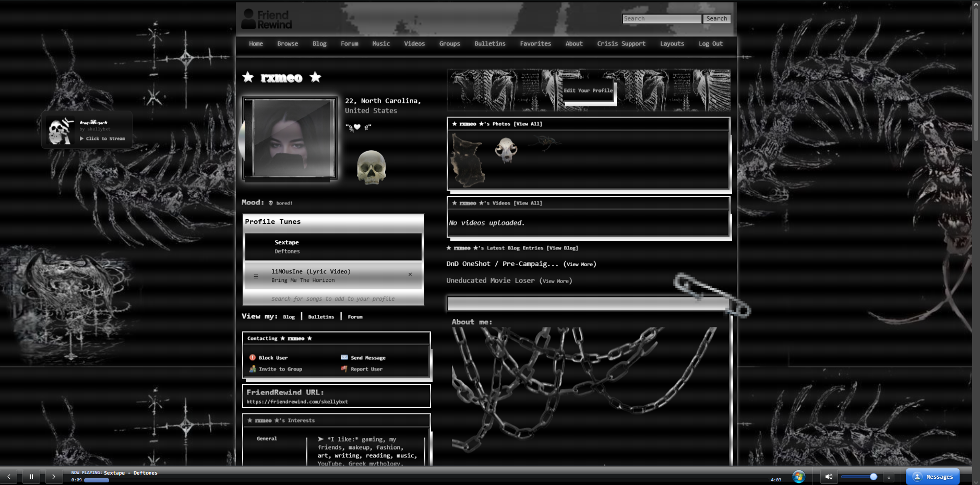Click the Invite to Group people icon

[x=253, y=369]
